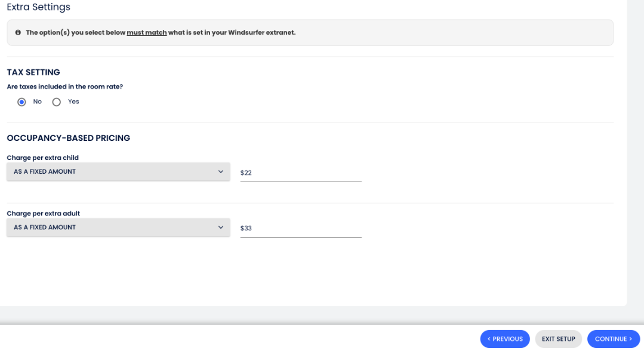The image size is (644, 351).
Task: Click the underlined 'must match' text
Action: click(x=146, y=32)
